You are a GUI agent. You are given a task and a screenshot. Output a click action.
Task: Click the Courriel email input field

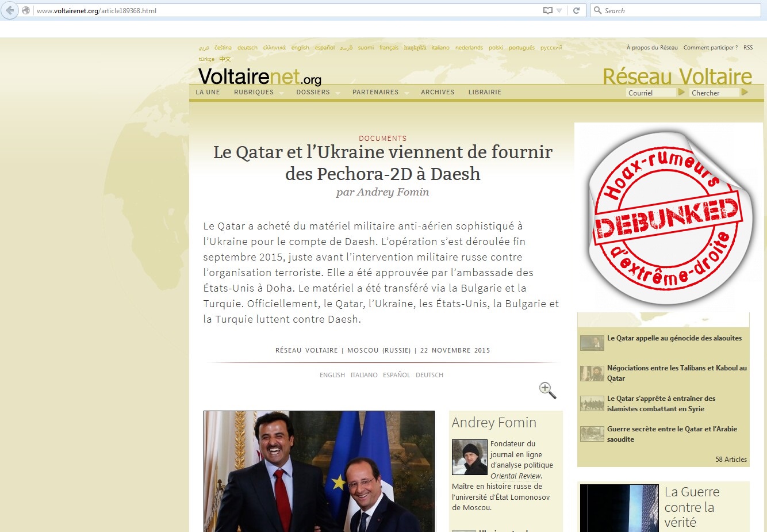click(651, 93)
